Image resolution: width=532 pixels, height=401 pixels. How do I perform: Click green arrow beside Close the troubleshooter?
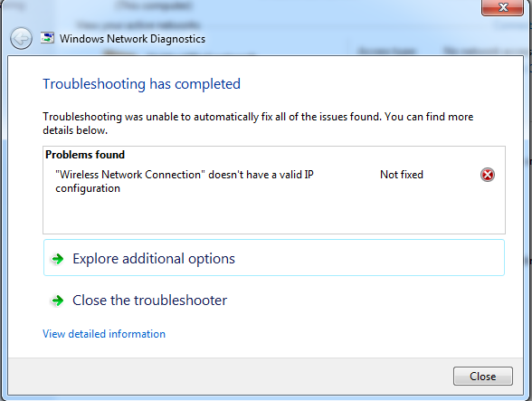pyautogui.click(x=57, y=301)
